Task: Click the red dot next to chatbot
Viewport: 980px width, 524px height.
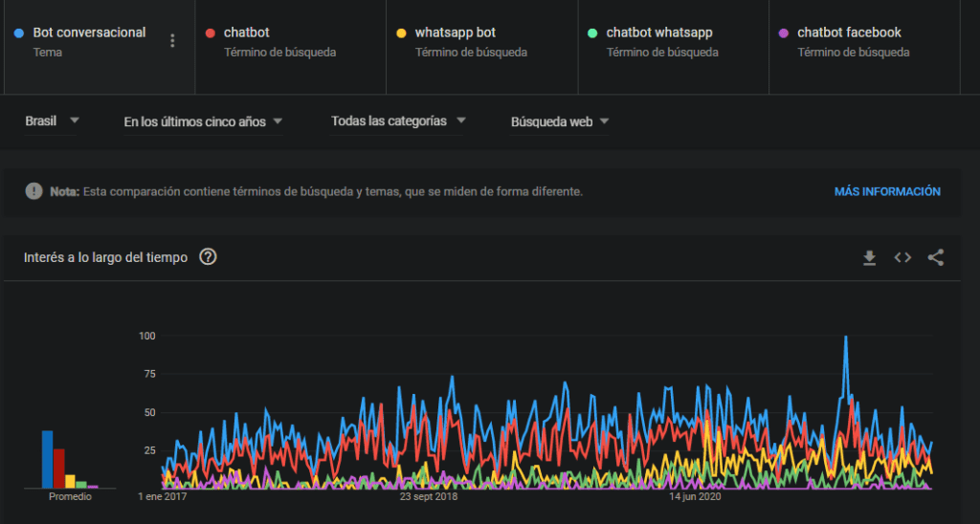Action: pos(210,33)
